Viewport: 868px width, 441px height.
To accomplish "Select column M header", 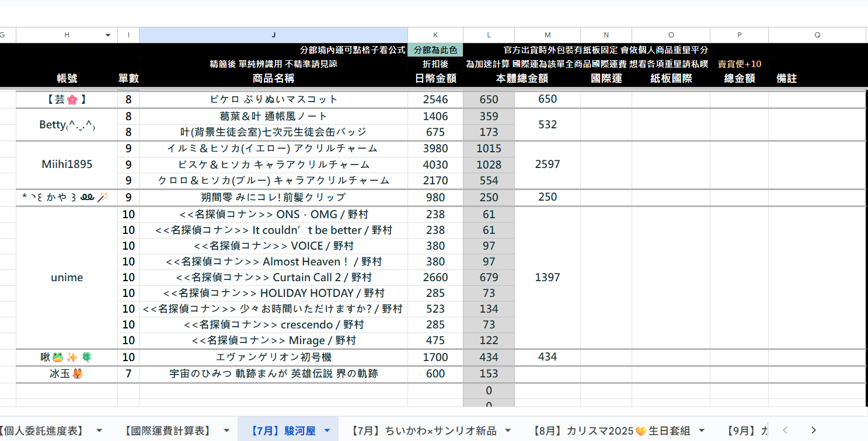I will click(x=548, y=35).
